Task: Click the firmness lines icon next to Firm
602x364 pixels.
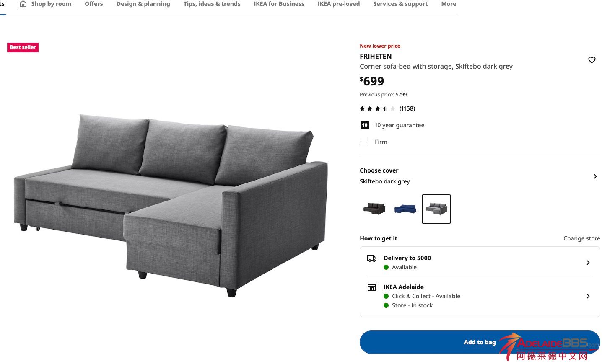Action: (365, 142)
